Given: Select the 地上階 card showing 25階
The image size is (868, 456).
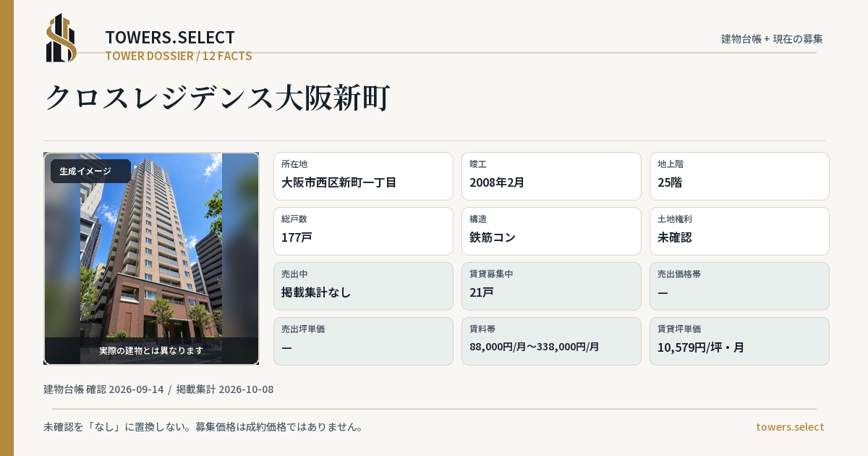Looking at the screenshot, I should pos(739,176).
